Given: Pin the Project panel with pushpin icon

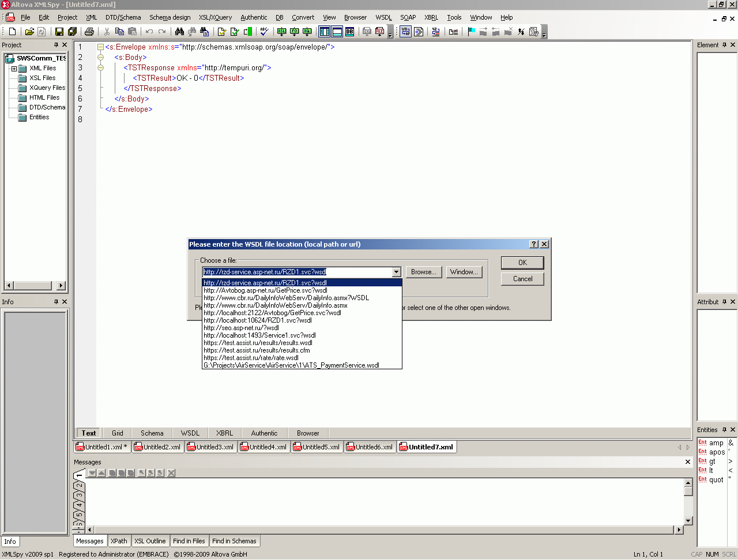Looking at the screenshot, I should pyautogui.click(x=56, y=45).
